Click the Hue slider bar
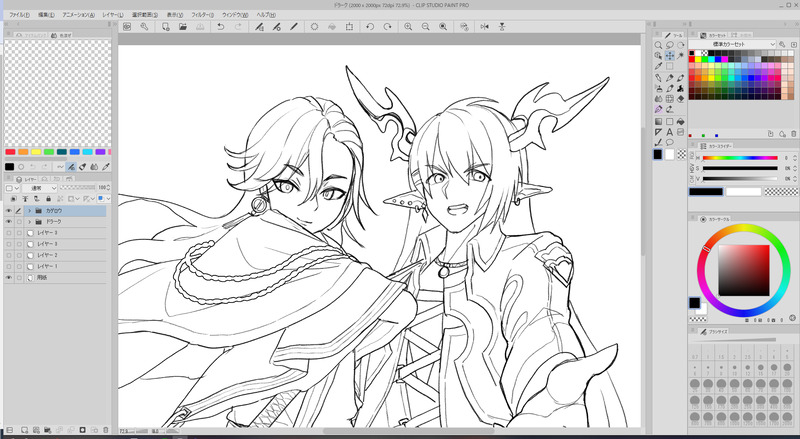The height and width of the screenshot is (439, 800). coord(740,158)
